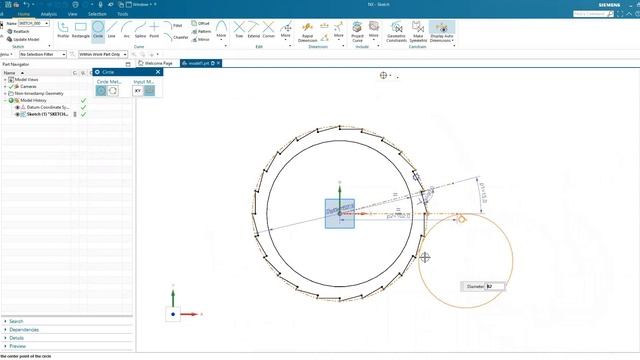Open the Within Work Part Only dropdown
Screen dimensions: 640x360
click(x=124, y=54)
